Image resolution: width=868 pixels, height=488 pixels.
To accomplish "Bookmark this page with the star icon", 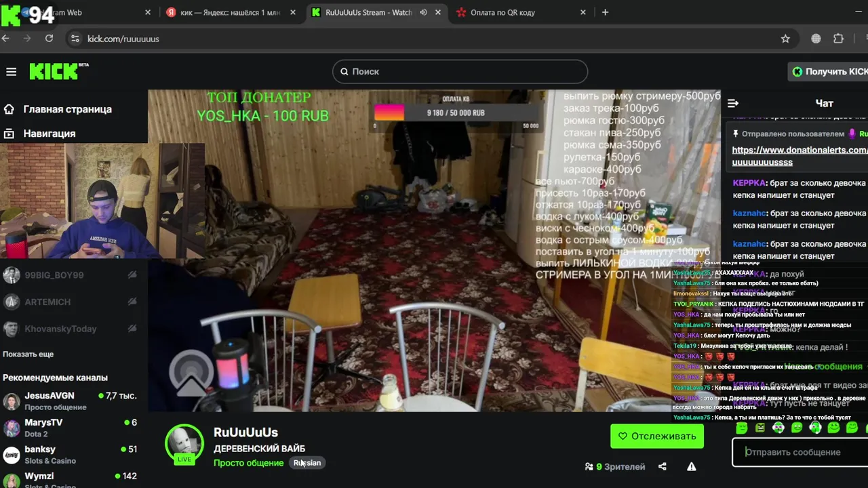I will tap(785, 39).
